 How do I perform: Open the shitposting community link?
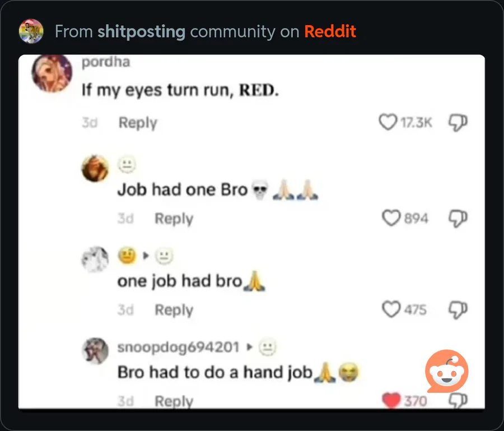(x=142, y=31)
